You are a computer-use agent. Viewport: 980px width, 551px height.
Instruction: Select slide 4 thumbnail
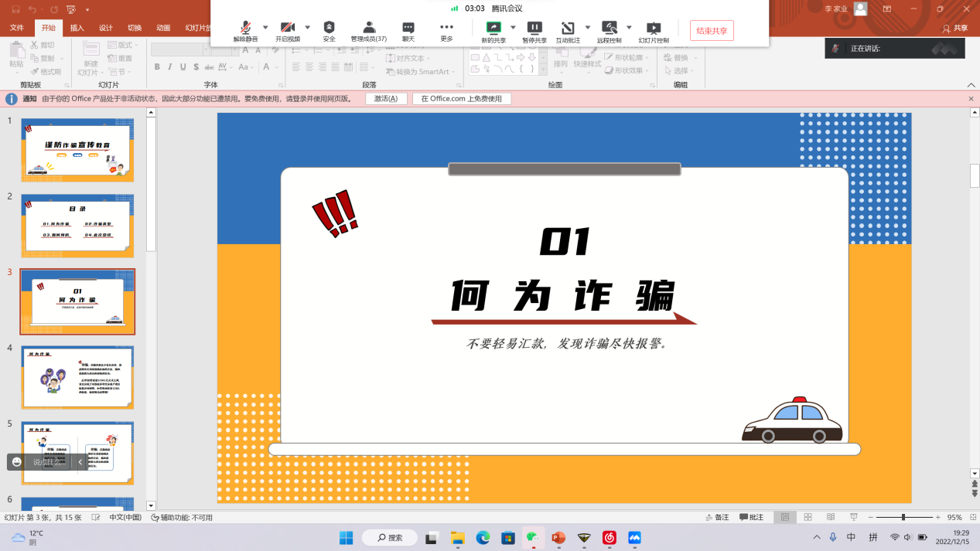(77, 377)
